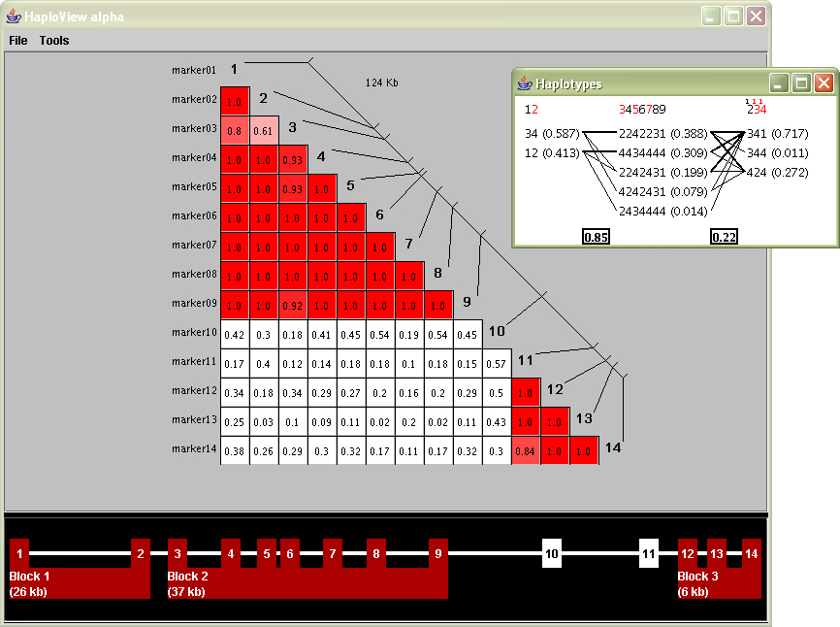
Task: Select marker 3 on the bottom map
Action: [x=178, y=553]
